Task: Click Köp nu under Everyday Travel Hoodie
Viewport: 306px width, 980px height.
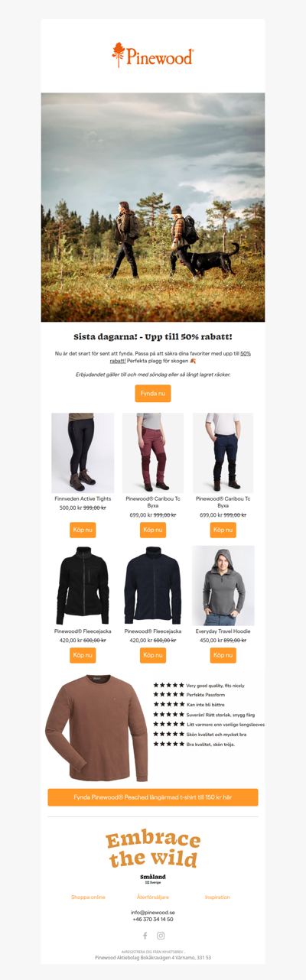Action: click(x=223, y=656)
